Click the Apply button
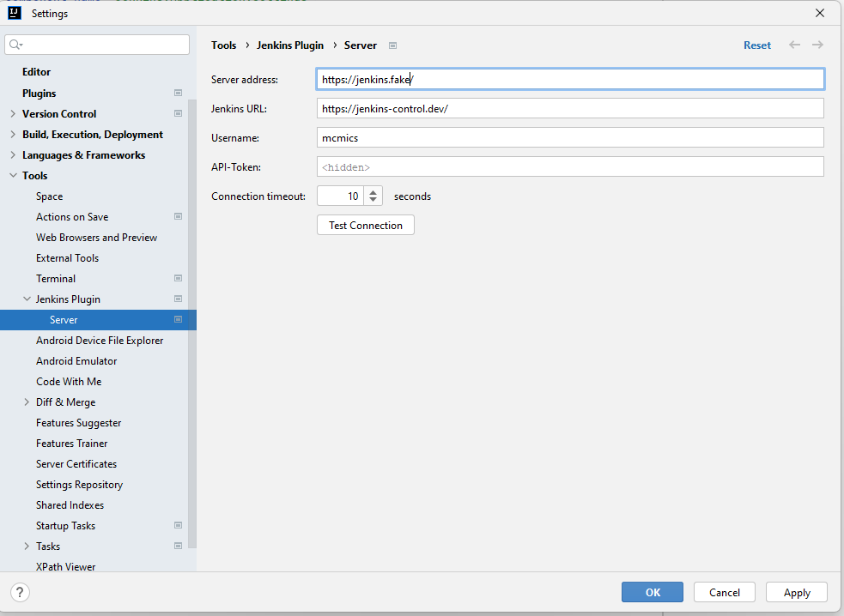Viewport: 844px width, 616px height. (x=797, y=592)
